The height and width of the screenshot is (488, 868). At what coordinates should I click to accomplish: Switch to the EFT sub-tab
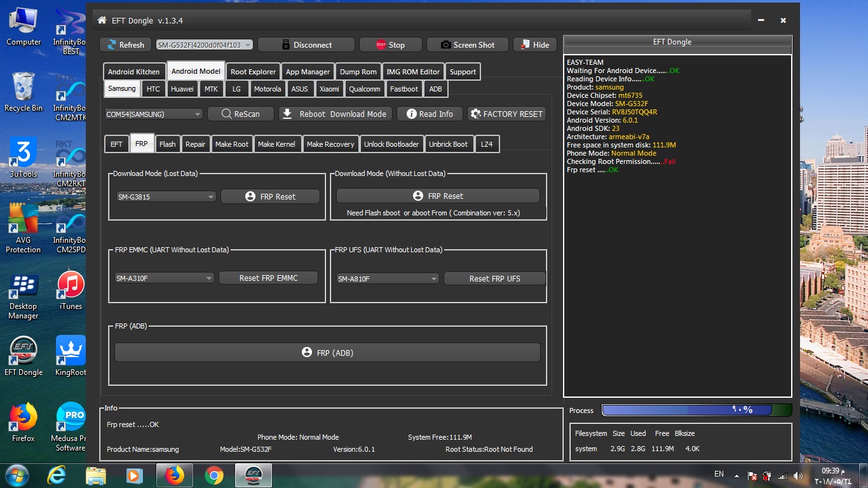[116, 144]
